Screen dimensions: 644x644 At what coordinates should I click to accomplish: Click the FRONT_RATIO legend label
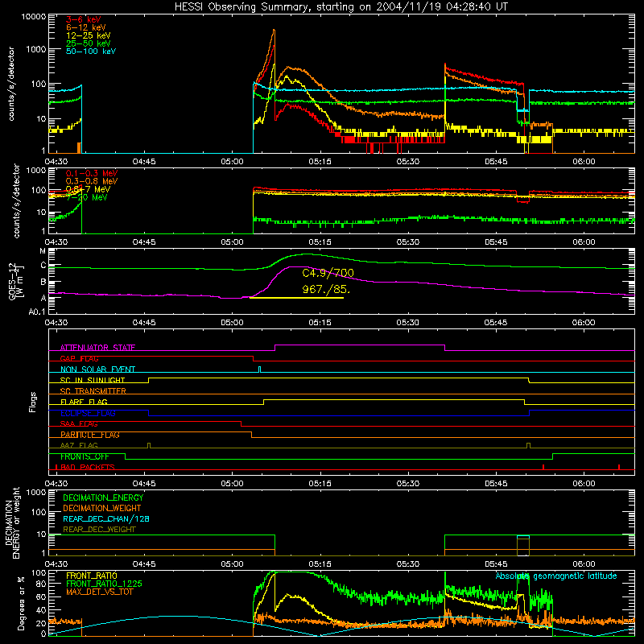[92, 576]
